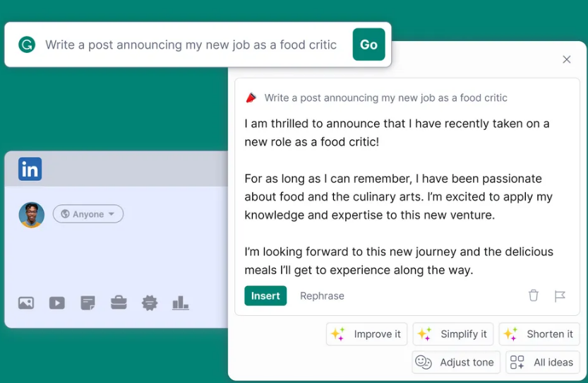Viewport: 588px width, 383px height.
Task: Apply the Shorten it option
Action: (539, 334)
